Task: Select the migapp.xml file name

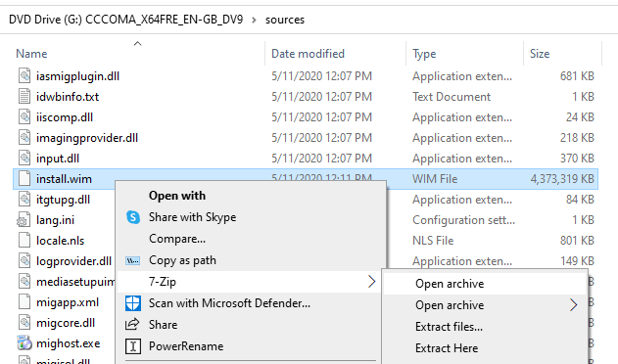Action: [x=68, y=302]
